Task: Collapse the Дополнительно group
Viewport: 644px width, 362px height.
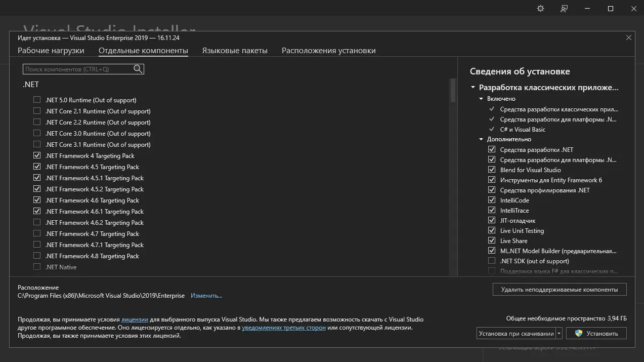Action: tap(482, 139)
